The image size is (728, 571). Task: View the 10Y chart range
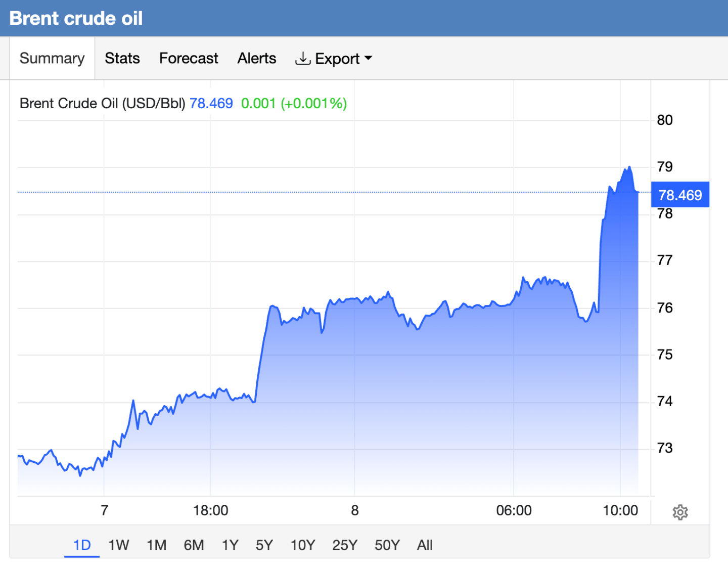(x=303, y=545)
